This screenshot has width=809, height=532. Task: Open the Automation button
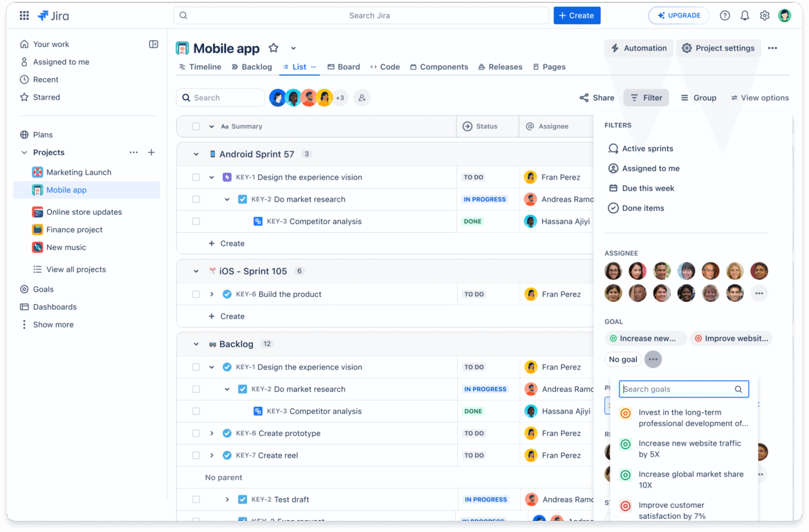pos(638,48)
